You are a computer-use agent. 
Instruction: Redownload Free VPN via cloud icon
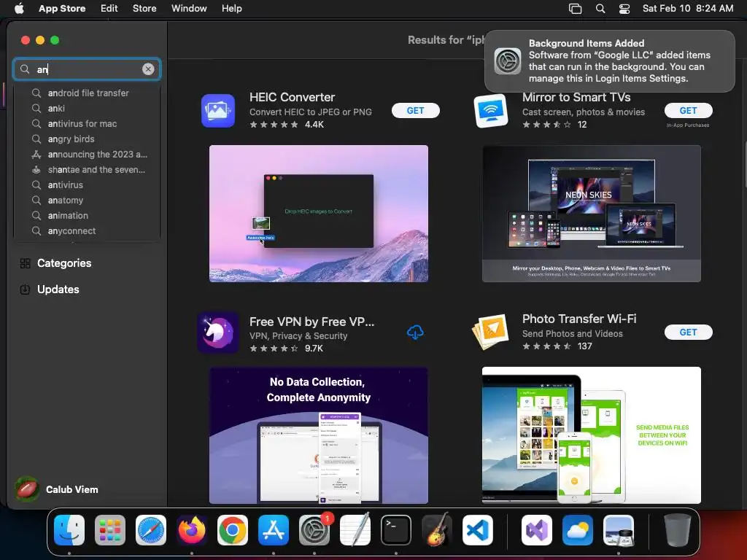point(415,332)
